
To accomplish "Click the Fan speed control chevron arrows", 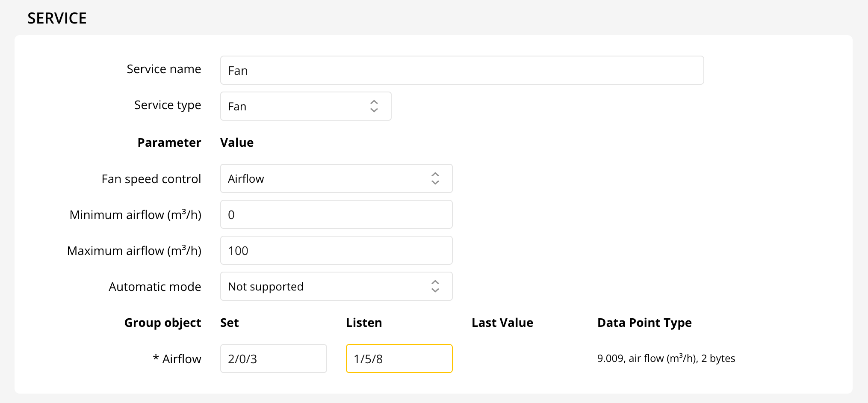I will pos(435,178).
